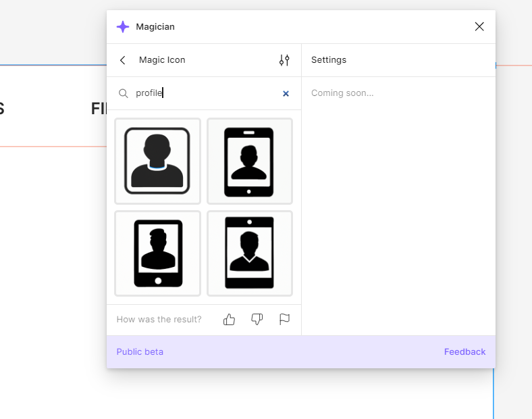
Task: Give the result a thumbs down
Action: (257, 319)
